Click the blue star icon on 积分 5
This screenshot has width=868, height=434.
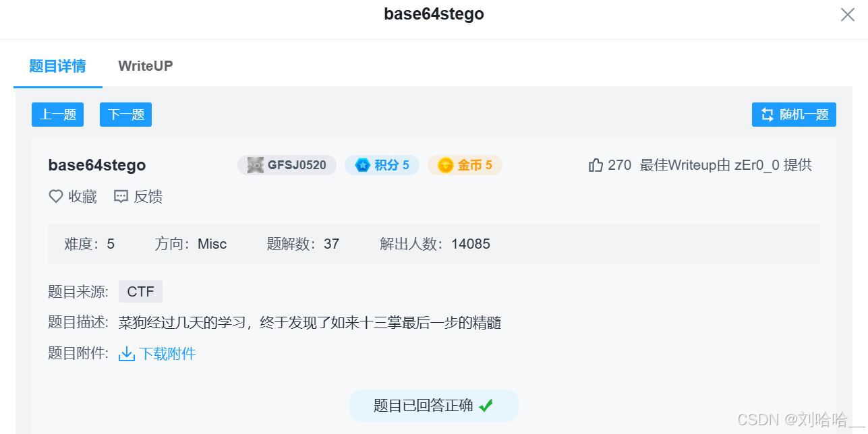(364, 164)
